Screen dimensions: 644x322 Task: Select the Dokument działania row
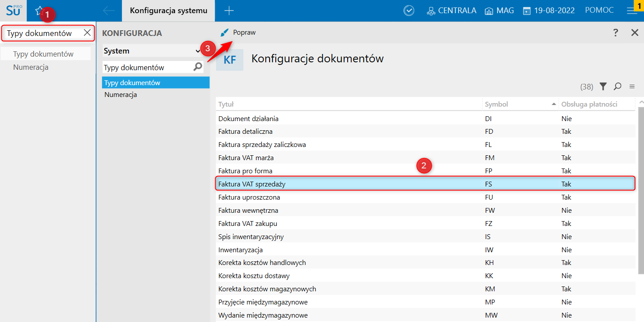[426, 118]
